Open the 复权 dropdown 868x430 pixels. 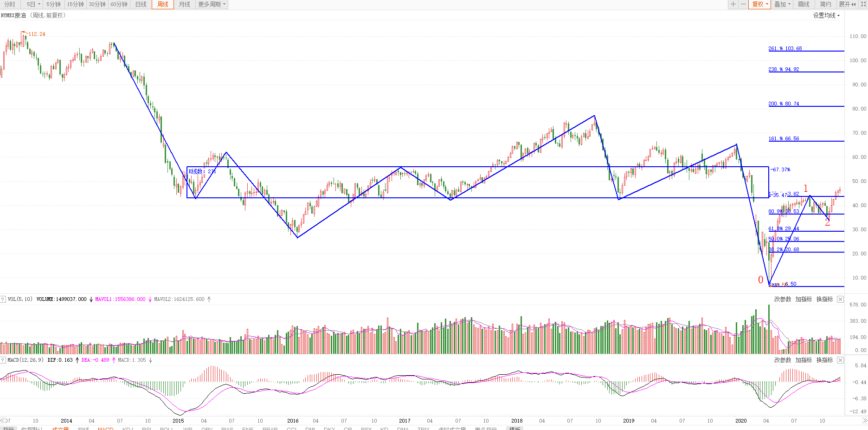(760, 4)
